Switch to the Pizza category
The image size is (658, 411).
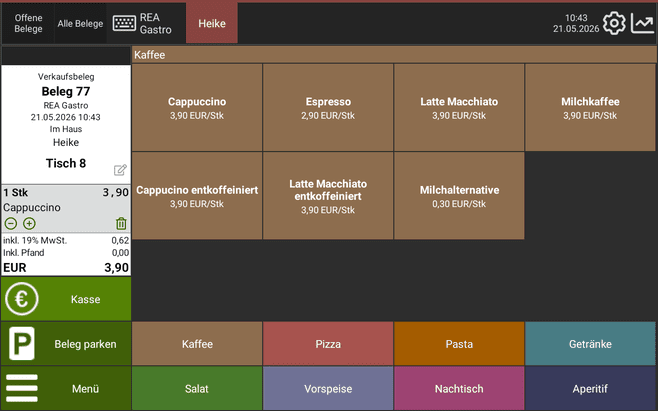coord(328,344)
